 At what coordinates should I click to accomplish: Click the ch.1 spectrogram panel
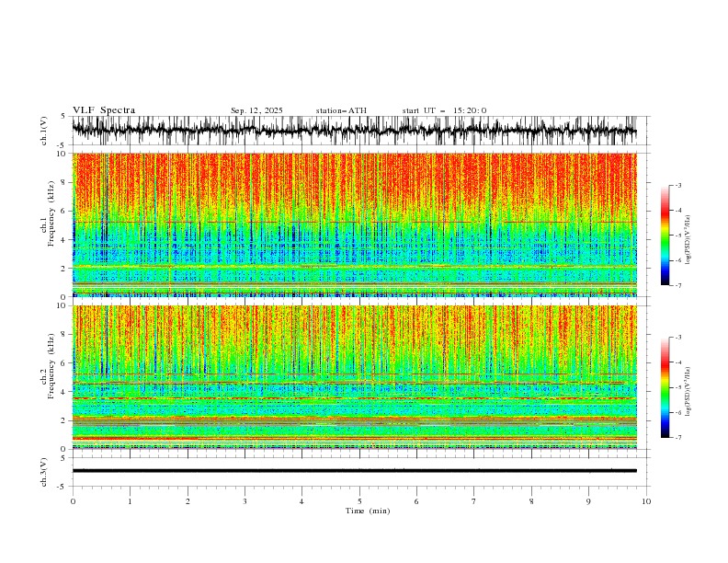[354, 224]
